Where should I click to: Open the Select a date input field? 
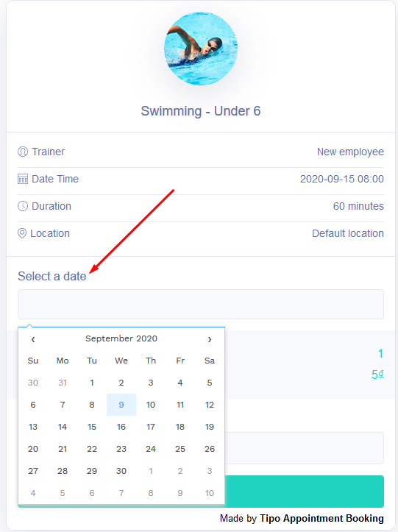(x=201, y=304)
